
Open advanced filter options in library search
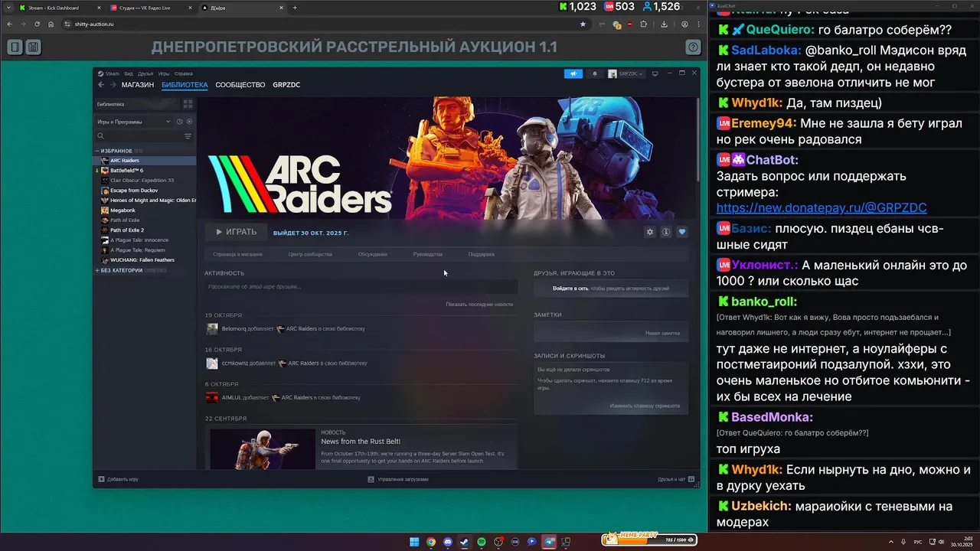coord(188,136)
